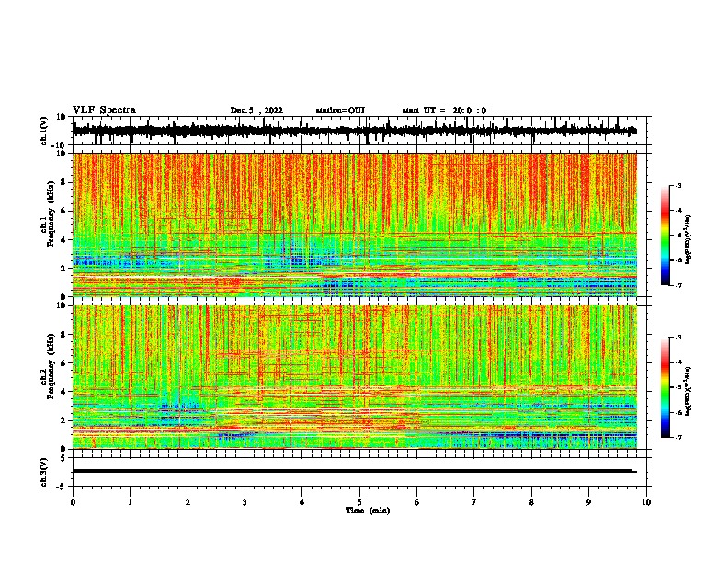Click the "-5" tick on ch.1 colorbar

[677, 236]
